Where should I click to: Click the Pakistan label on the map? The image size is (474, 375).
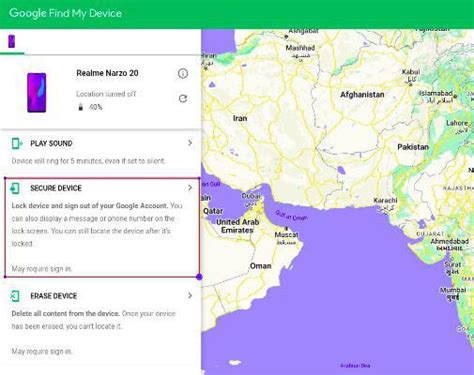pyautogui.click(x=413, y=147)
